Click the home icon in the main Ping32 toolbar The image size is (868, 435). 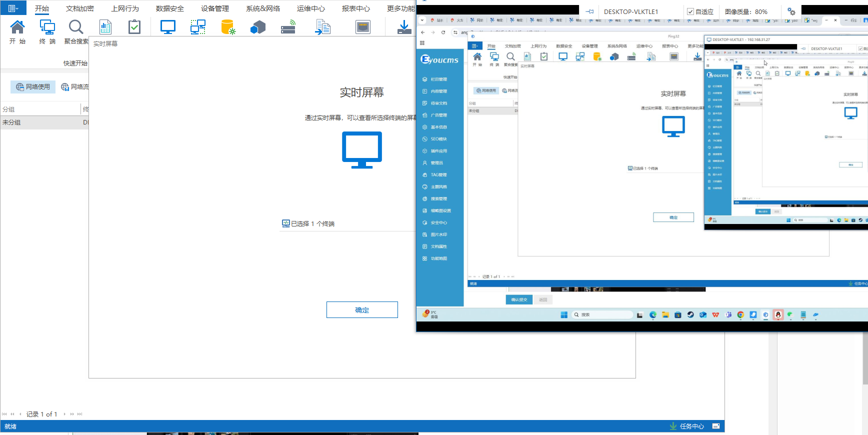[x=17, y=26]
